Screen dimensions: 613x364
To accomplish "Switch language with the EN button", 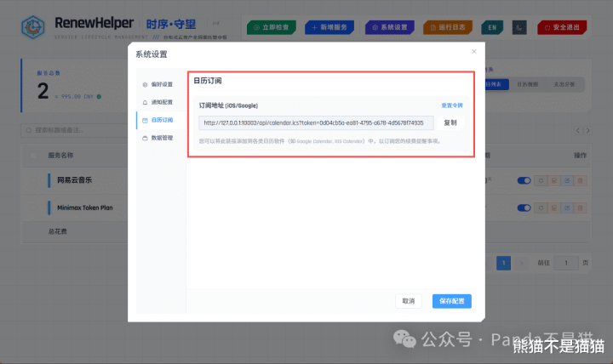I will pyautogui.click(x=492, y=27).
